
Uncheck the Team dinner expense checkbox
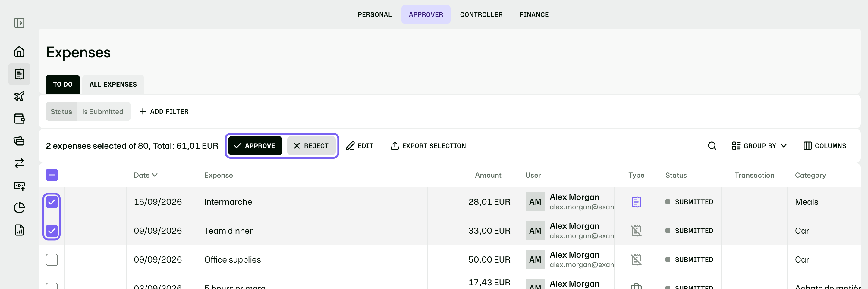[x=52, y=231]
